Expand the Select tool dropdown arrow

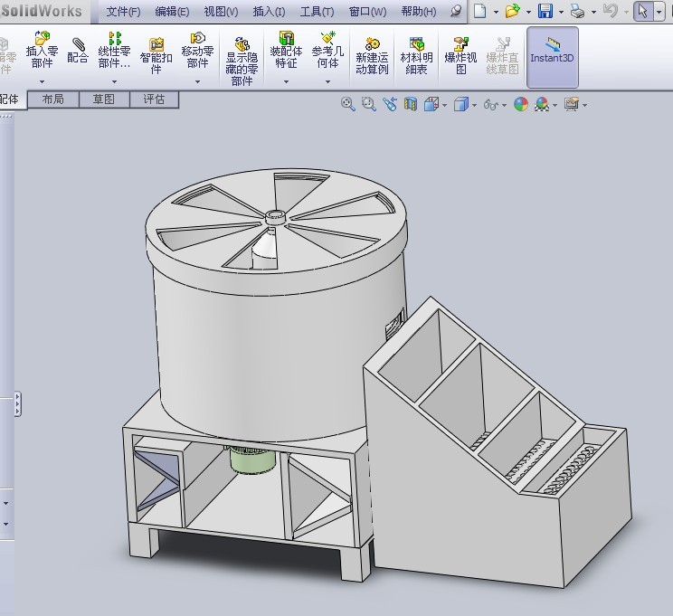(659, 12)
